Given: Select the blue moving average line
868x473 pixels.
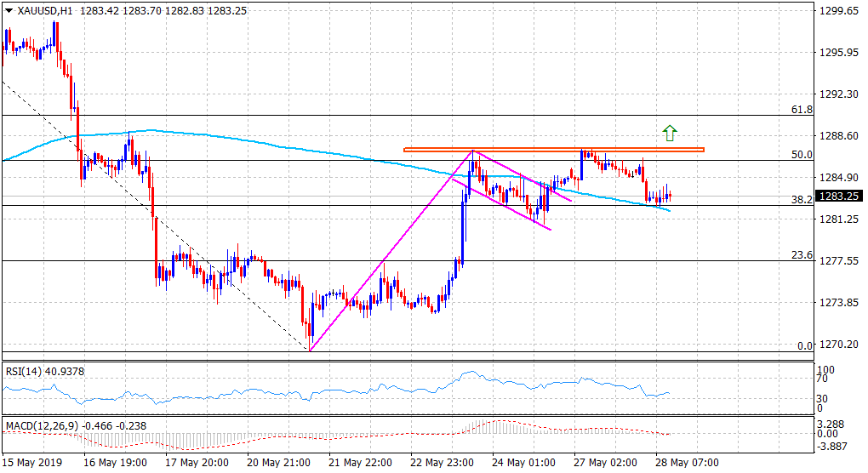Looking at the screenshot, I should 255,140.
